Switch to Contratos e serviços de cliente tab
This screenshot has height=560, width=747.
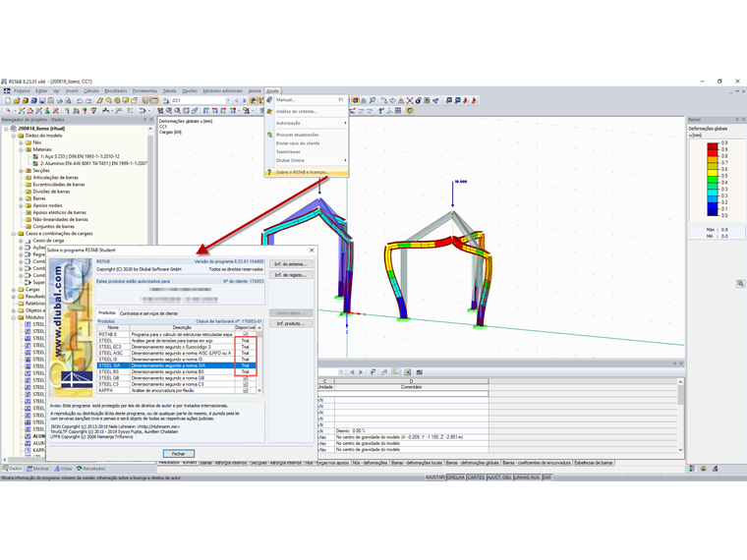(148, 313)
